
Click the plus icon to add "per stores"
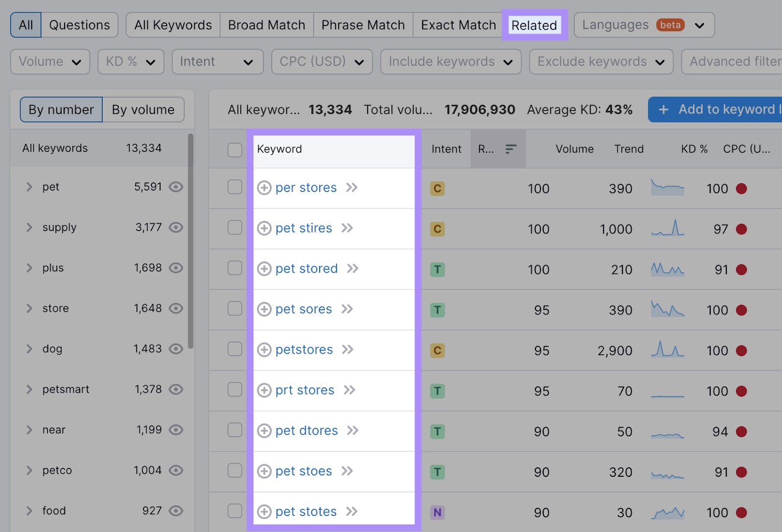[x=265, y=188]
